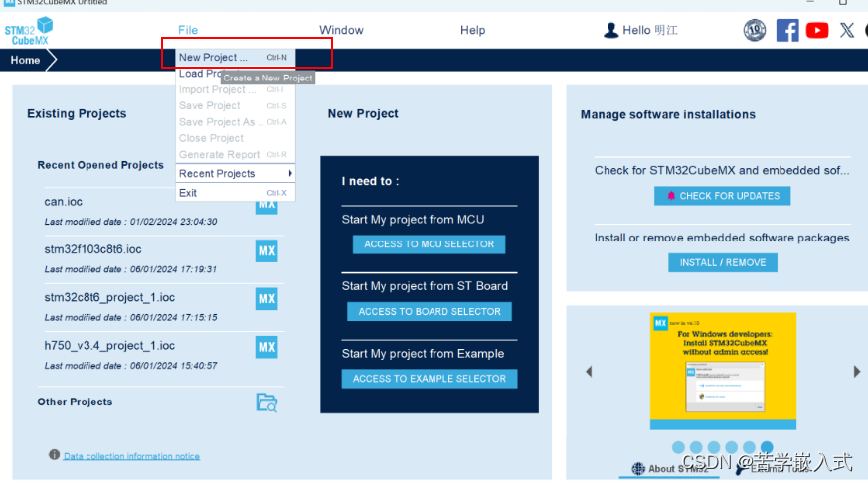Click the STM32CubeMX logo
The height and width of the screenshot is (482, 868).
coord(29,31)
